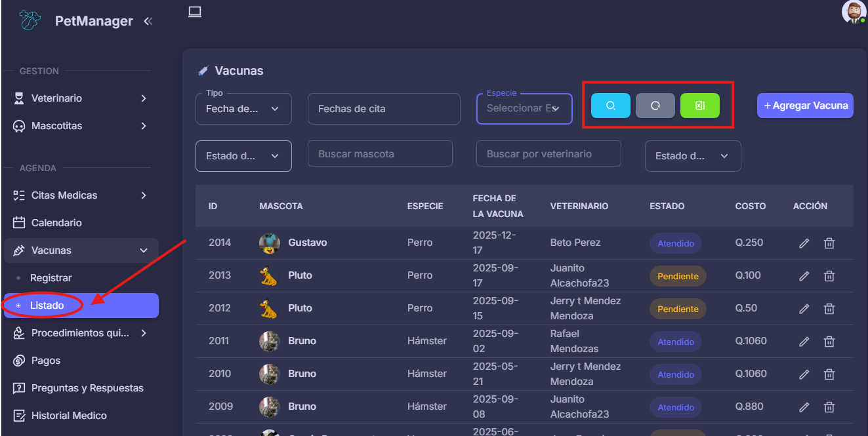The image size is (868, 436).
Task: Open the Tipo dropdown
Action: click(243, 109)
